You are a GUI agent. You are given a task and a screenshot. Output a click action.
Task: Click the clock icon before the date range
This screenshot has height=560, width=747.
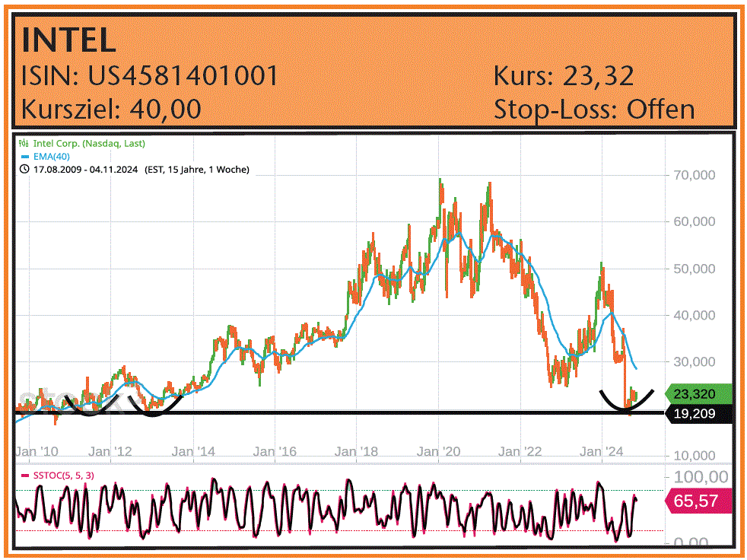(x=24, y=169)
